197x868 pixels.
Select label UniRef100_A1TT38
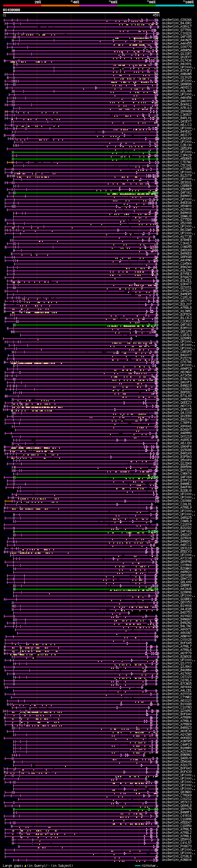177,236
